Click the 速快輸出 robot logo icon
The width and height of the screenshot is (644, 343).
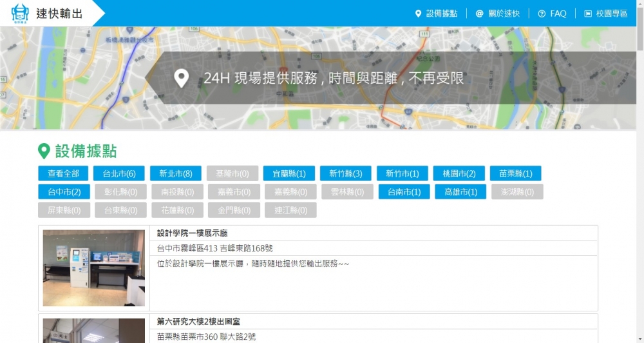point(20,13)
